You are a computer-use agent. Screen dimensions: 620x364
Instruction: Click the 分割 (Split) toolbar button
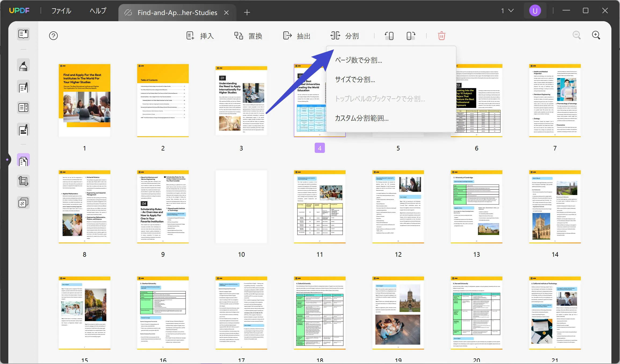click(x=345, y=36)
